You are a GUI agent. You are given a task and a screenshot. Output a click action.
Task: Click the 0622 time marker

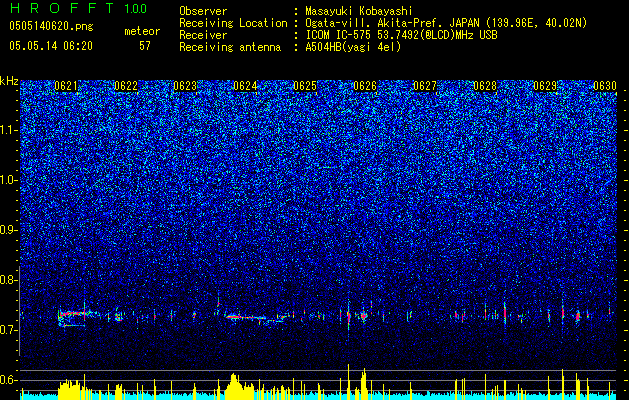tap(126, 86)
